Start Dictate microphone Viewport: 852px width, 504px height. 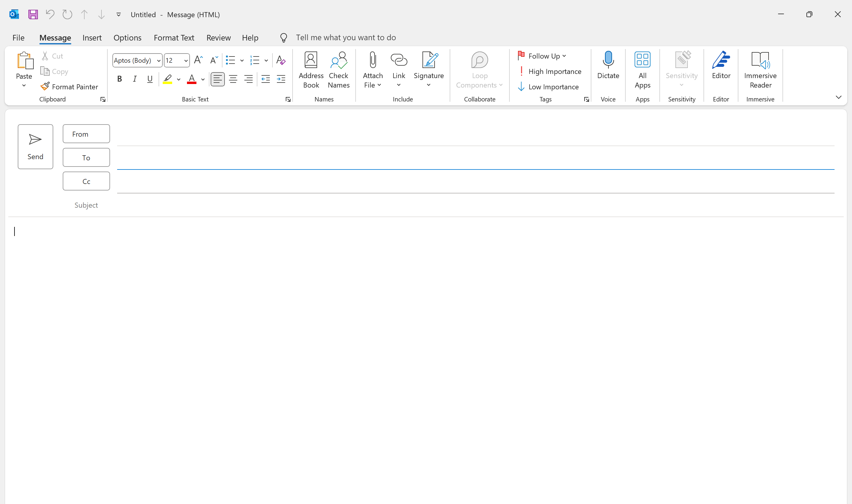point(608,66)
